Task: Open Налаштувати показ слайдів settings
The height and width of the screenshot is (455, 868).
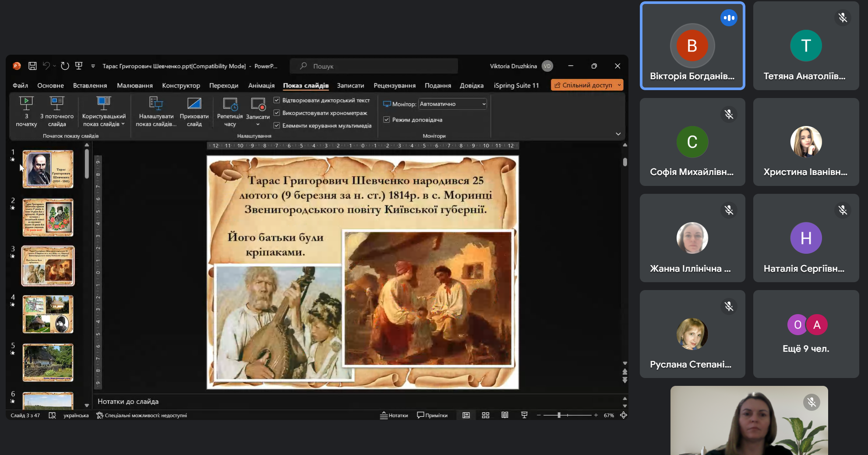Action: coord(156,112)
